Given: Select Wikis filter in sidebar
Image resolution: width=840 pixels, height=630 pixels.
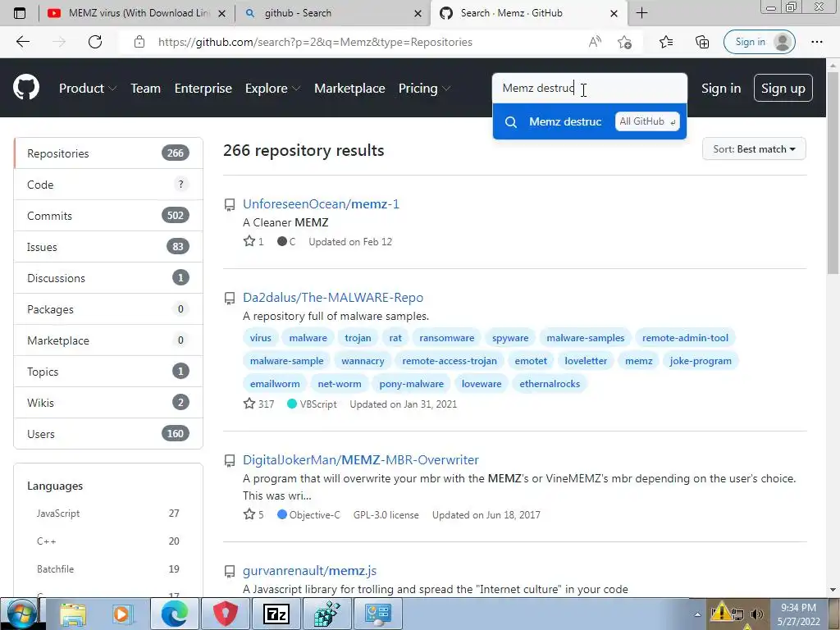Looking at the screenshot, I should [108, 402].
